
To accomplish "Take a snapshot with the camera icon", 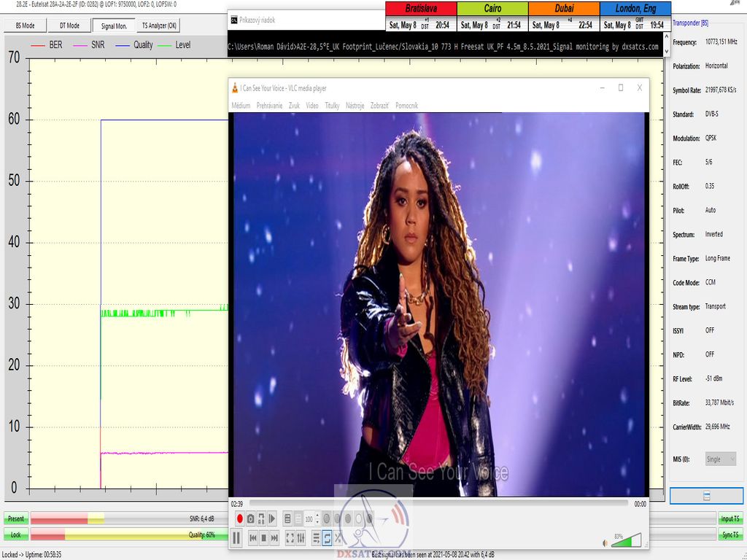I will [250, 518].
